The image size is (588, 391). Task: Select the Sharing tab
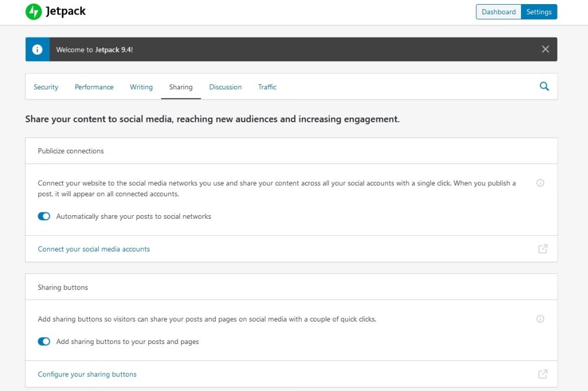coord(181,87)
